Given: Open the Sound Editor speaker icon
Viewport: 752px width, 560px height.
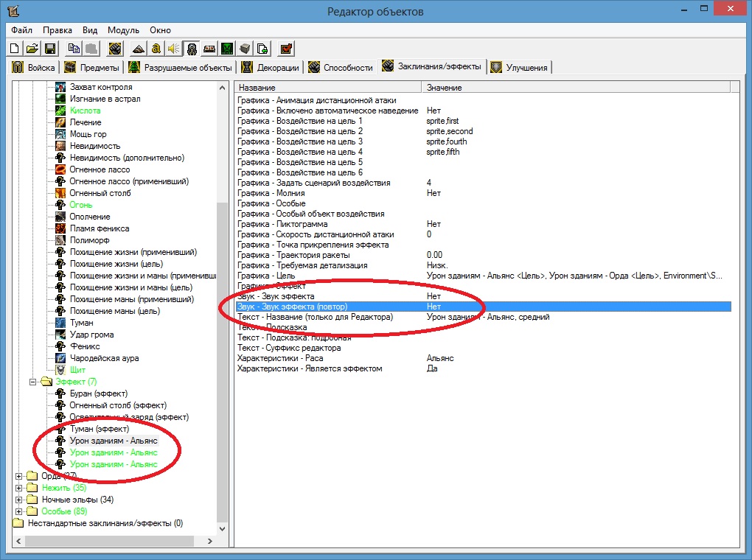Looking at the screenshot, I should [173, 49].
